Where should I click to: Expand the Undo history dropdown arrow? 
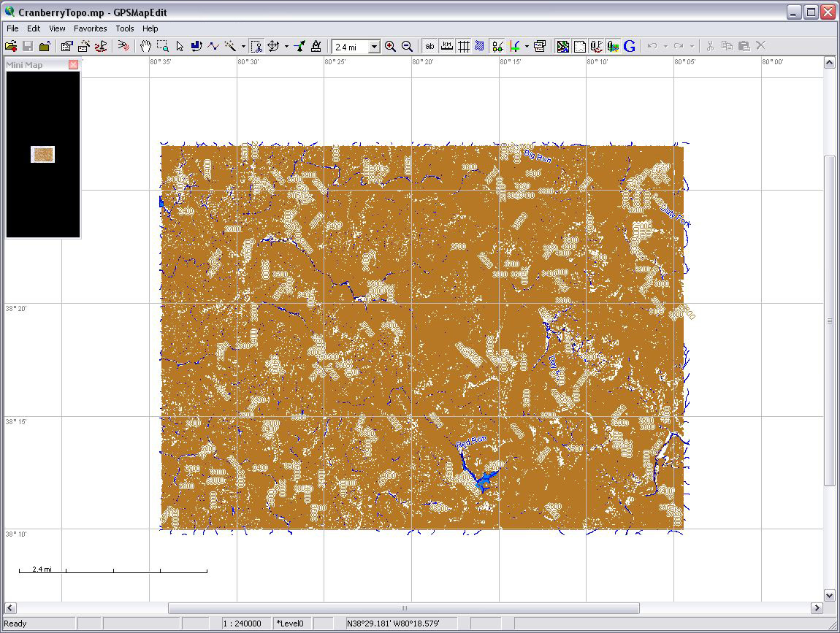(x=665, y=46)
